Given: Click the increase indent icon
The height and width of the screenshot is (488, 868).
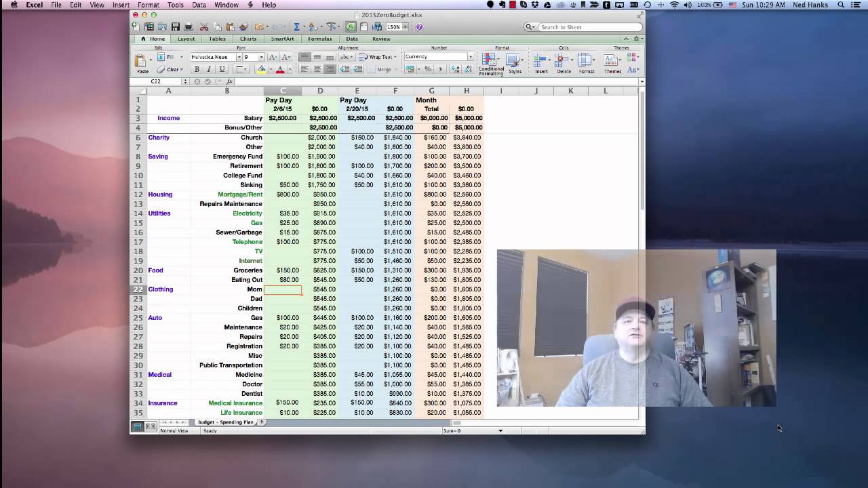Looking at the screenshot, I should click(357, 69).
